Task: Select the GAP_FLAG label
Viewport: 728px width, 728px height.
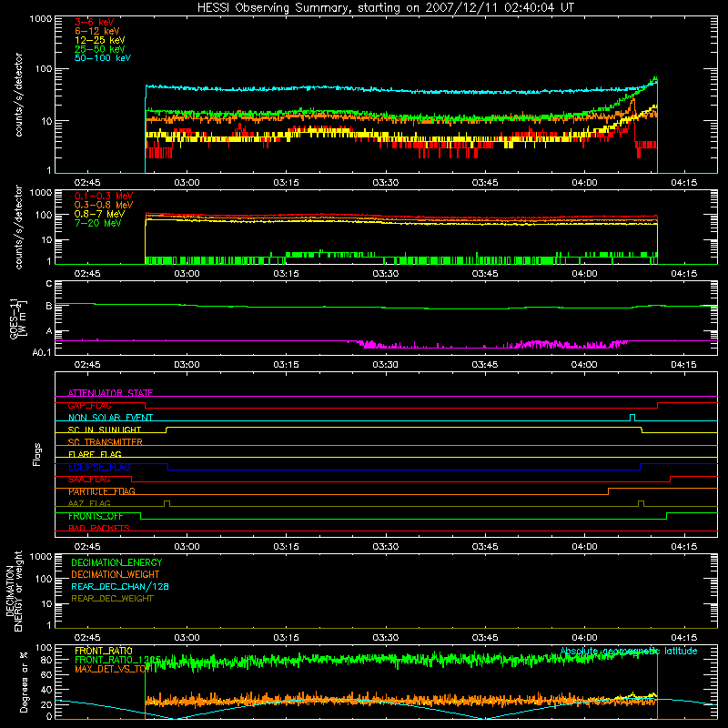Action: pos(89,405)
